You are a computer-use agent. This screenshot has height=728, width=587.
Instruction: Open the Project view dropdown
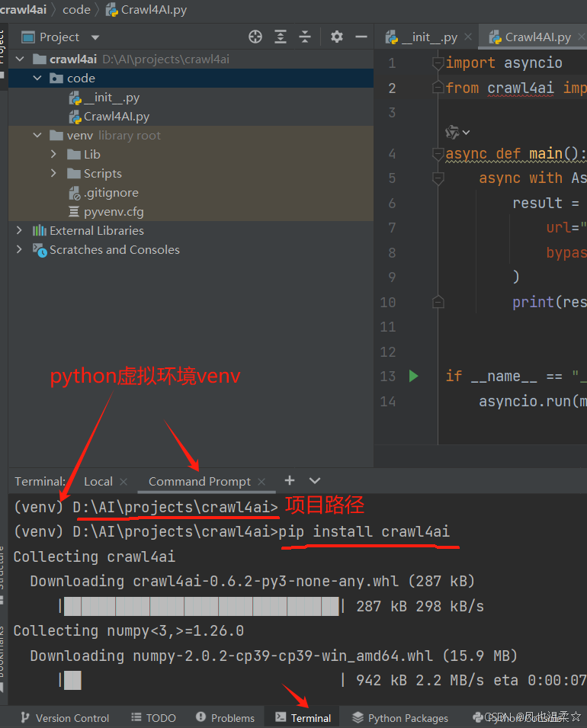(x=95, y=37)
